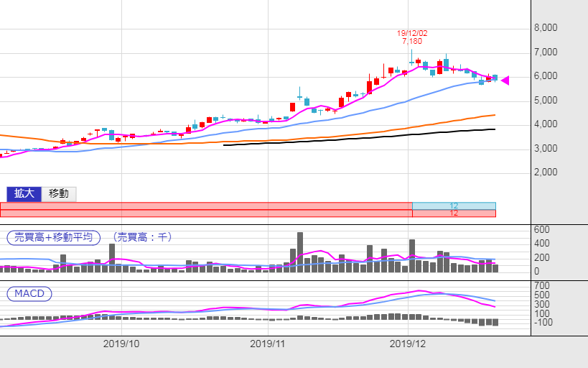Click the 400 volume axis label
Screen dimensions: 588x368
541,244
